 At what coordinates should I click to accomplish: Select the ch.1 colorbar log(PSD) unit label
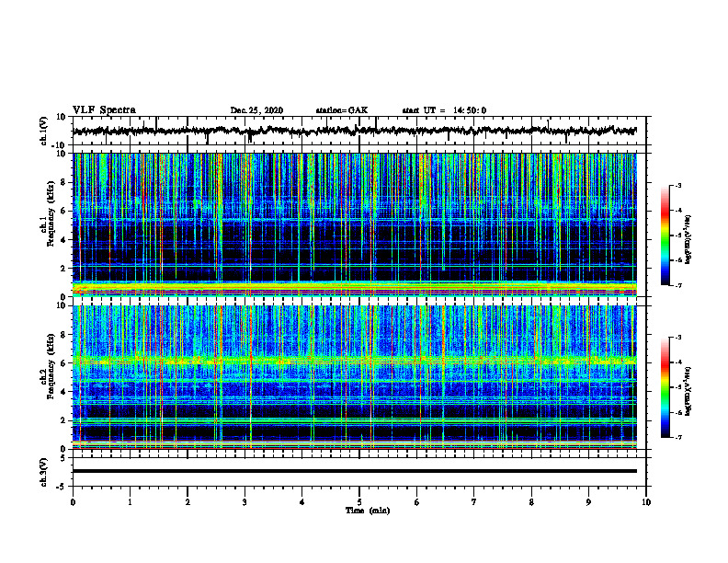tap(688, 239)
